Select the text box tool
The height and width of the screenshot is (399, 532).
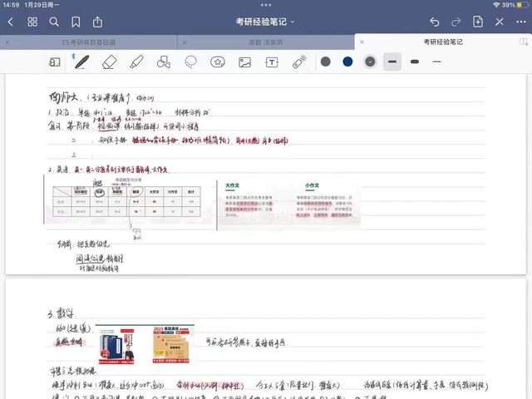coord(272,62)
